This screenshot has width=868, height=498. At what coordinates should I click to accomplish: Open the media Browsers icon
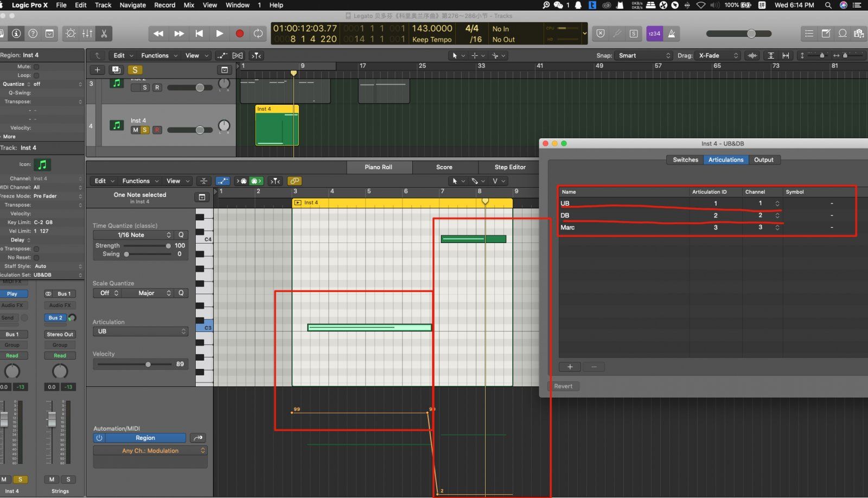[859, 34]
